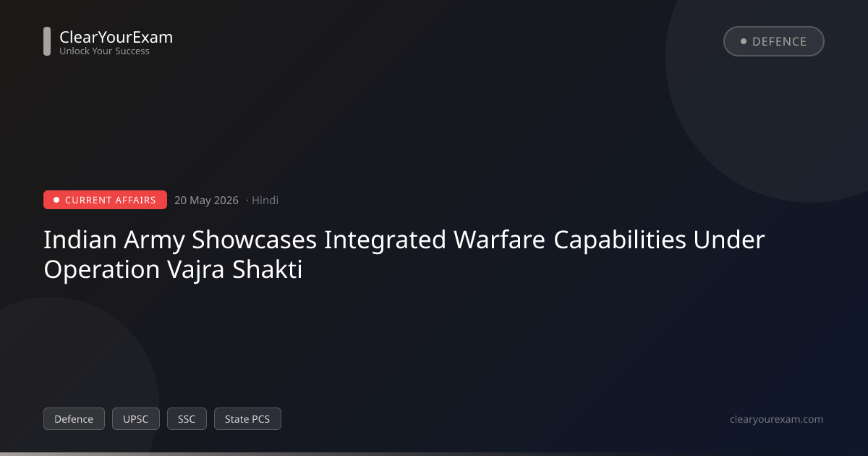Click the Operation Vajra Shakti headline line
The image size is (868, 456).
pos(173,269)
